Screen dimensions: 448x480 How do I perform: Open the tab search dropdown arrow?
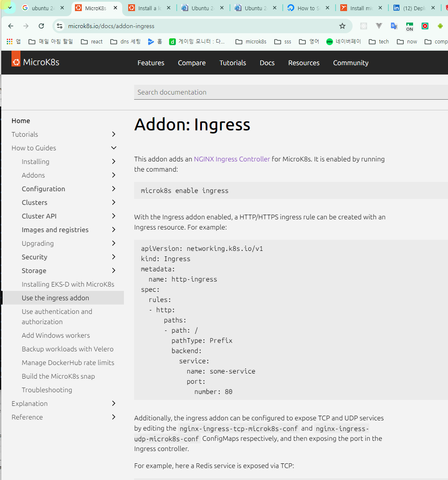[9, 8]
